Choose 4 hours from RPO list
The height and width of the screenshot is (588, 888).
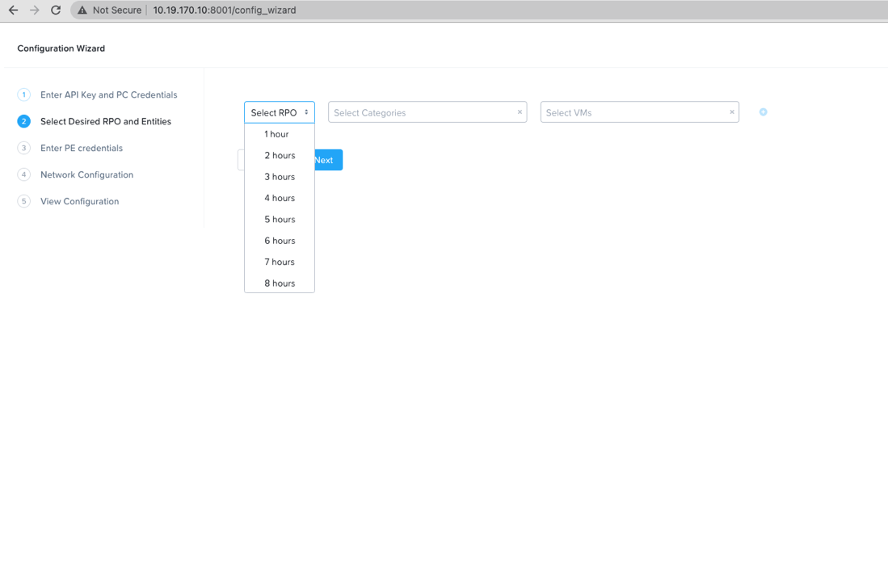(280, 198)
